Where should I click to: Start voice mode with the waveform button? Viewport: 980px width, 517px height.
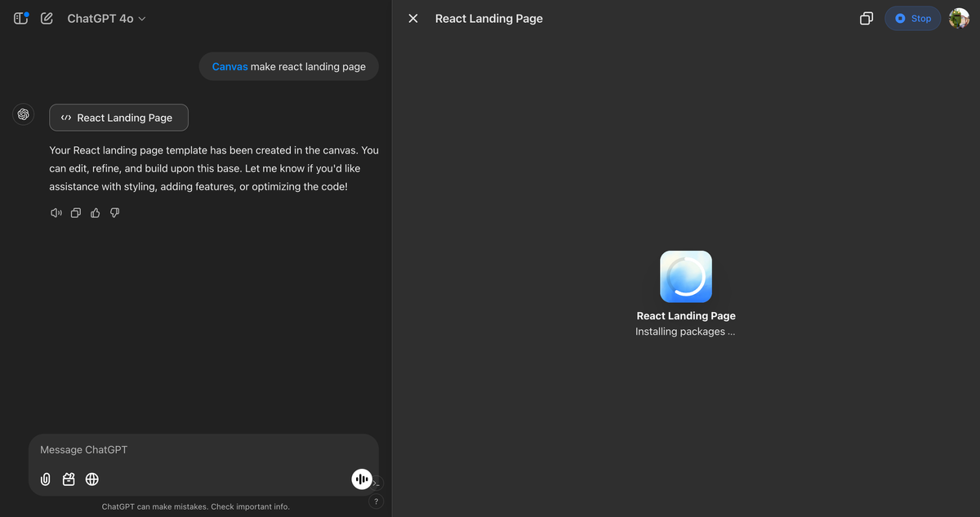pyautogui.click(x=362, y=479)
